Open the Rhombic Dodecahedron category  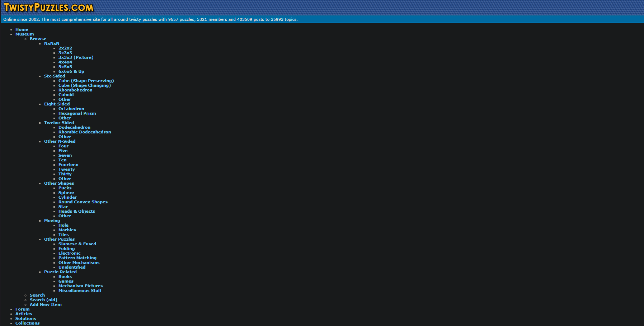(x=85, y=132)
